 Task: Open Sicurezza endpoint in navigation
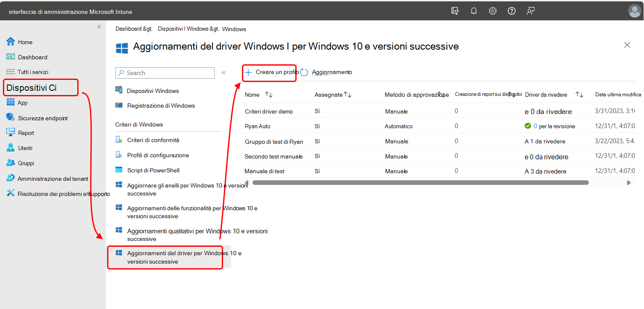pyautogui.click(x=43, y=118)
